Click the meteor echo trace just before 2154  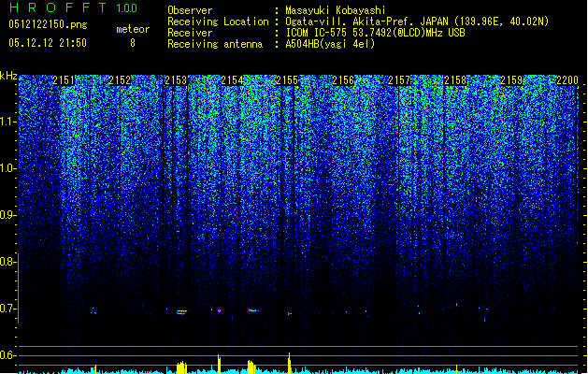[x=219, y=310]
